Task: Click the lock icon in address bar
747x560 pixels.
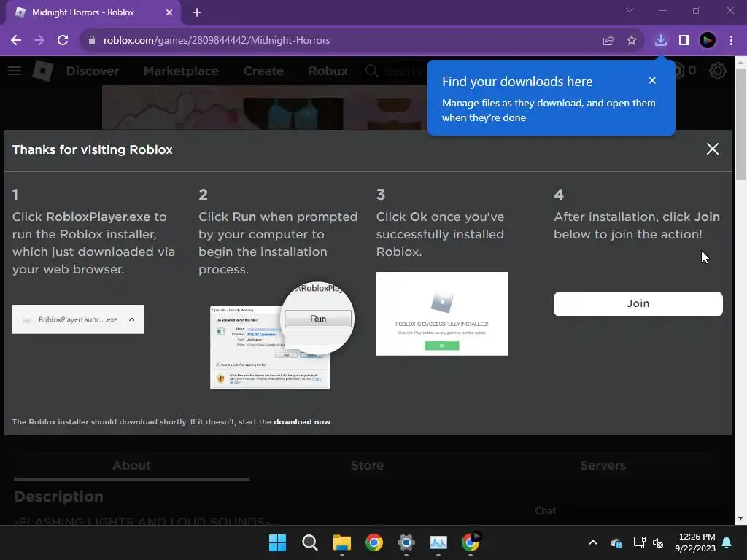Action: [x=92, y=41]
